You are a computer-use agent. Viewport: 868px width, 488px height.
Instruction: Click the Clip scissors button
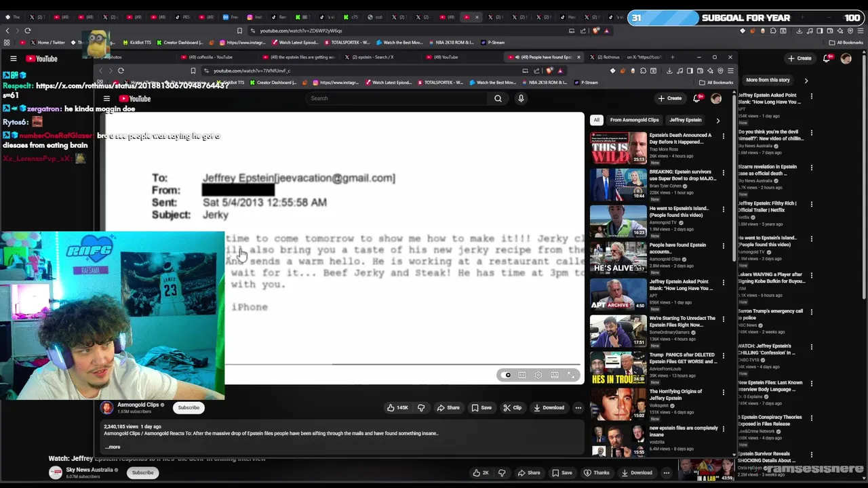pos(512,407)
